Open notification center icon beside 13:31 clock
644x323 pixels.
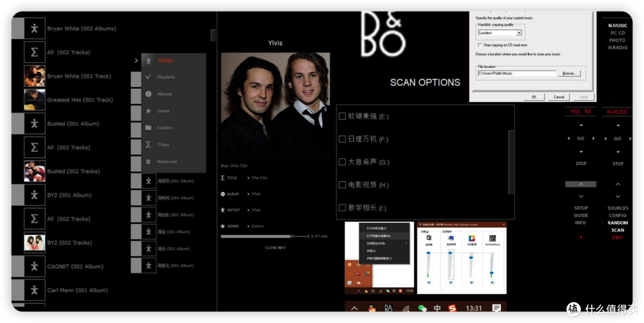(496, 308)
